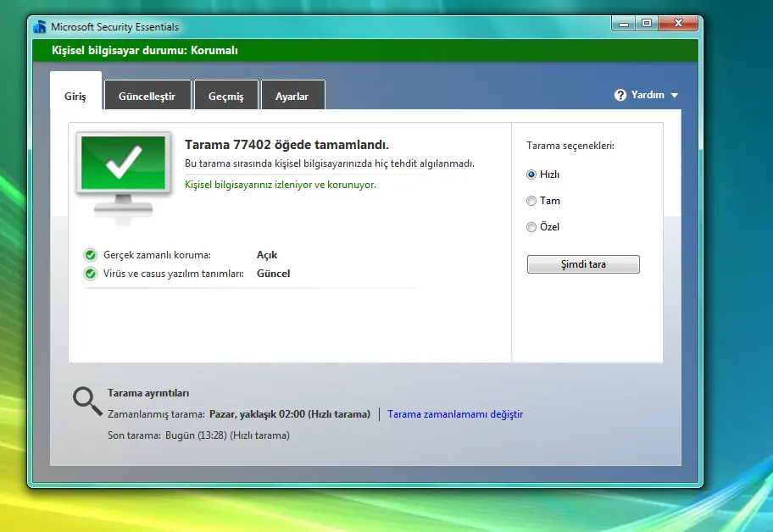Click the Şimdi tara button
This screenshot has height=532, width=773.
(583, 264)
